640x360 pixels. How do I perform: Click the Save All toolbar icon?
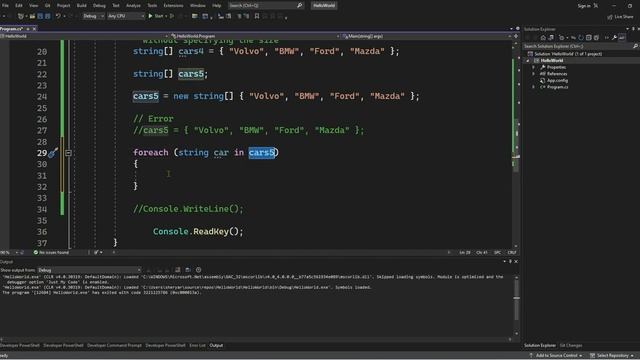pos(48,16)
